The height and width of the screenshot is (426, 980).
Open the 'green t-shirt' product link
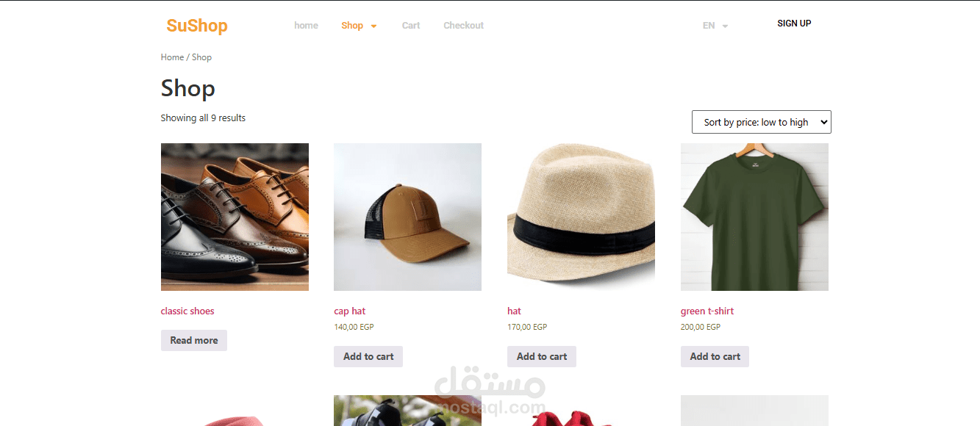(707, 311)
